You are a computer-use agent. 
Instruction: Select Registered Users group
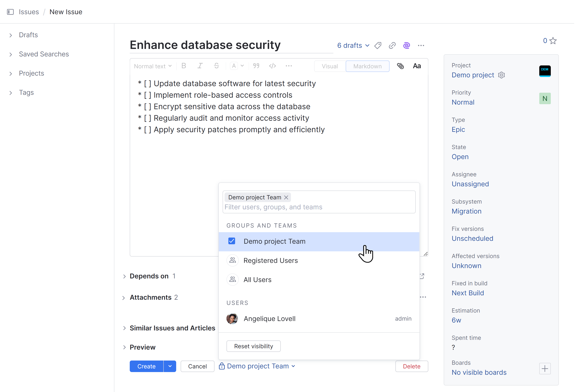271,261
